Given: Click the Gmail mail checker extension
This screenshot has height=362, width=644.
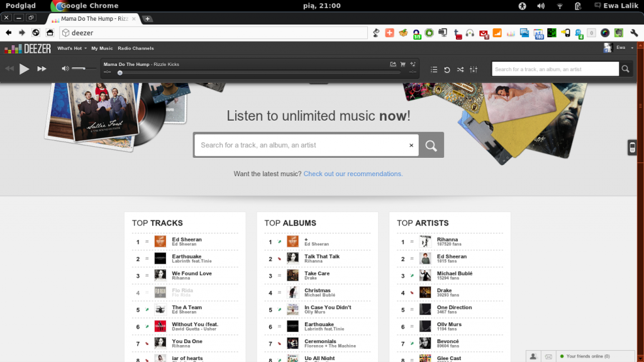Looking at the screenshot, I should pos(484,34).
